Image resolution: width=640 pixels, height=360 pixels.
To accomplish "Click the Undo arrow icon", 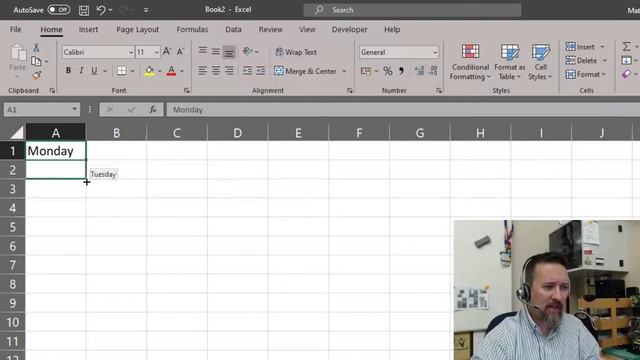I will [101, 10].
